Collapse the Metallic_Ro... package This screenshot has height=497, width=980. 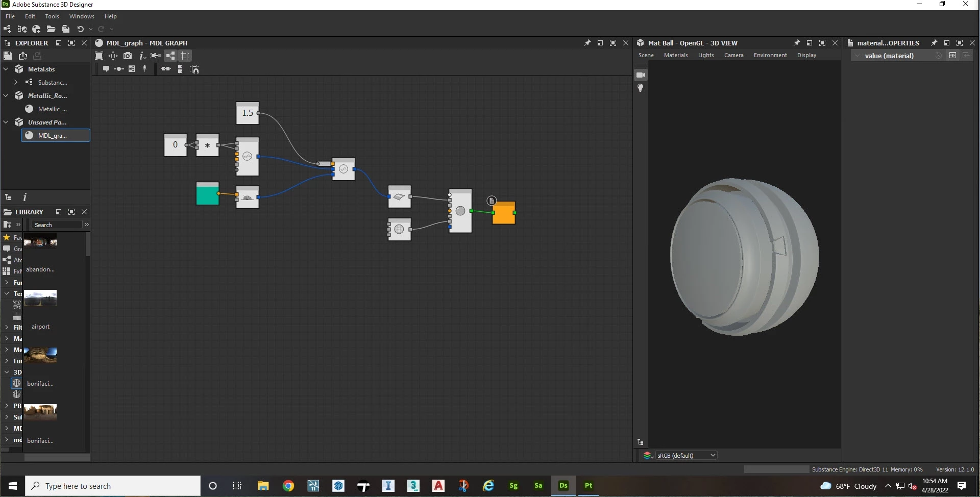tap(6, 95)
